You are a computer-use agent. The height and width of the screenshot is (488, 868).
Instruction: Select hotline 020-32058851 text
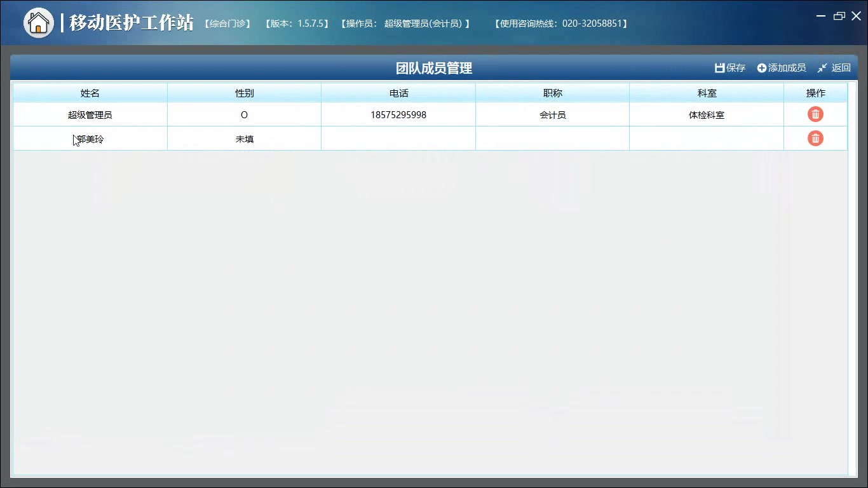[561, 24]
